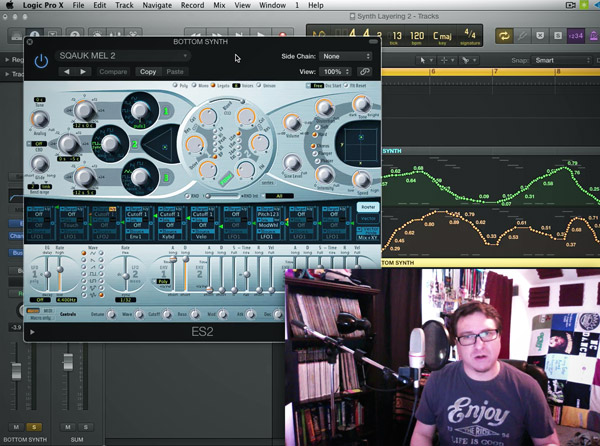Solo the BOTTOM SYNTH channel strip
Viewport: 600px width, 446px height.
(x=34, y=427)
